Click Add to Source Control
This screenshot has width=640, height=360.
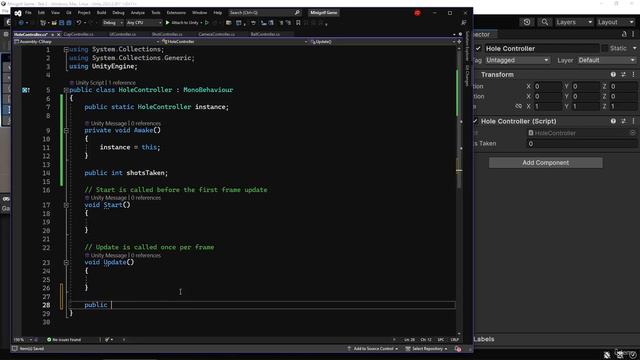click(372, 349)
